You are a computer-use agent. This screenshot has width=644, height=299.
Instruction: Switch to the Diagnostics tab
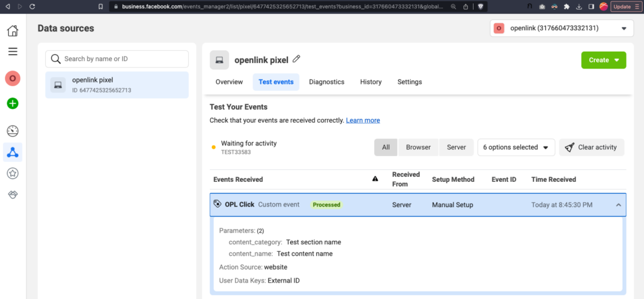(x=326, y=82)
